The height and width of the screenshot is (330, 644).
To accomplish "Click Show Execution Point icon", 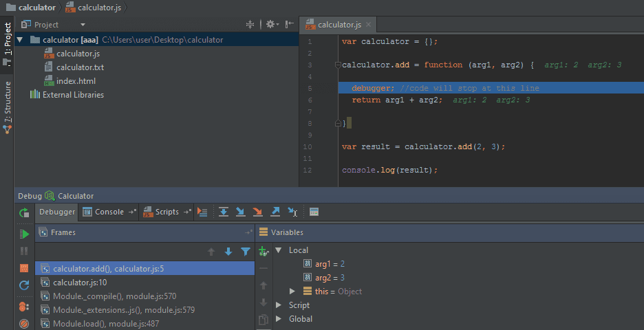I will [202, 212].
